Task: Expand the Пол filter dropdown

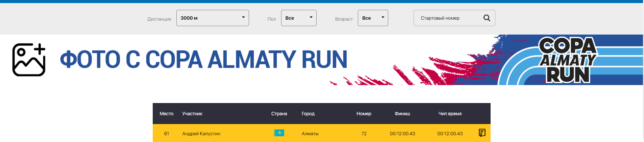Action: pyautogui.click(x=298, y=18)
